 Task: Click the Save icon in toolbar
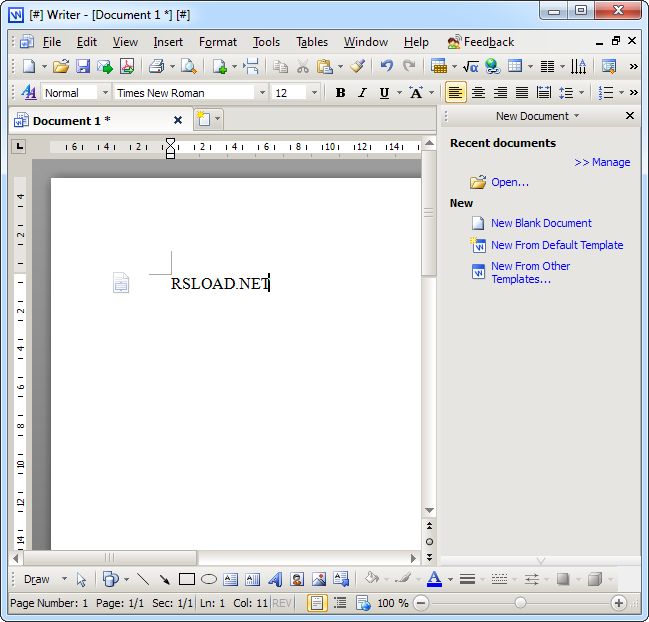[83, 67]
